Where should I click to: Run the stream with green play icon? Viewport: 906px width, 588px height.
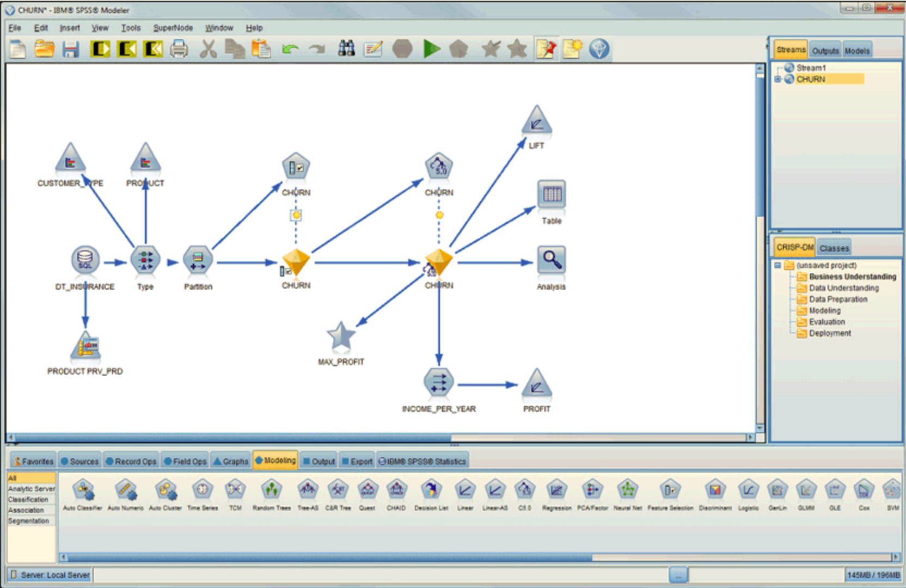tap(432, 49)
